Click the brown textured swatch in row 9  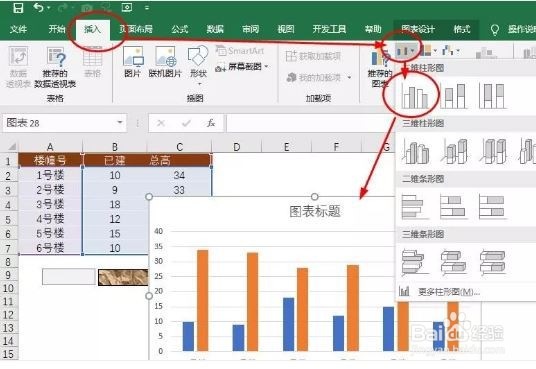(x=123, y=277)
